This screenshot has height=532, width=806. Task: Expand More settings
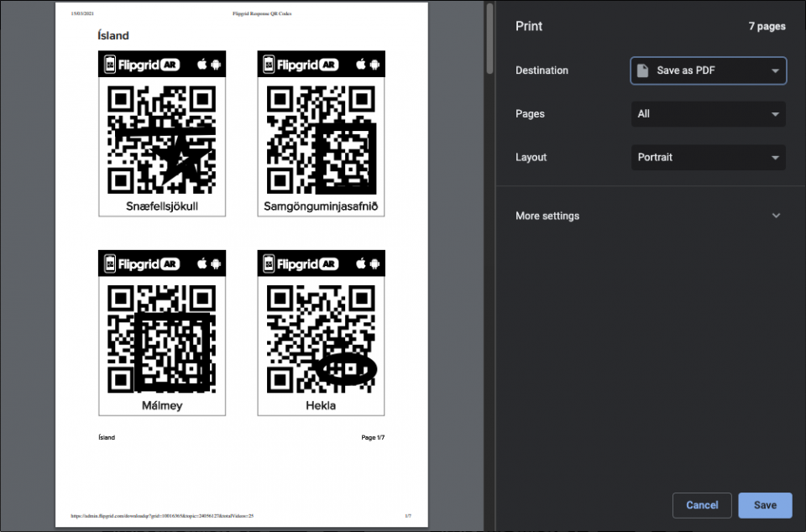pyautogui.click(x=650, y=216)
